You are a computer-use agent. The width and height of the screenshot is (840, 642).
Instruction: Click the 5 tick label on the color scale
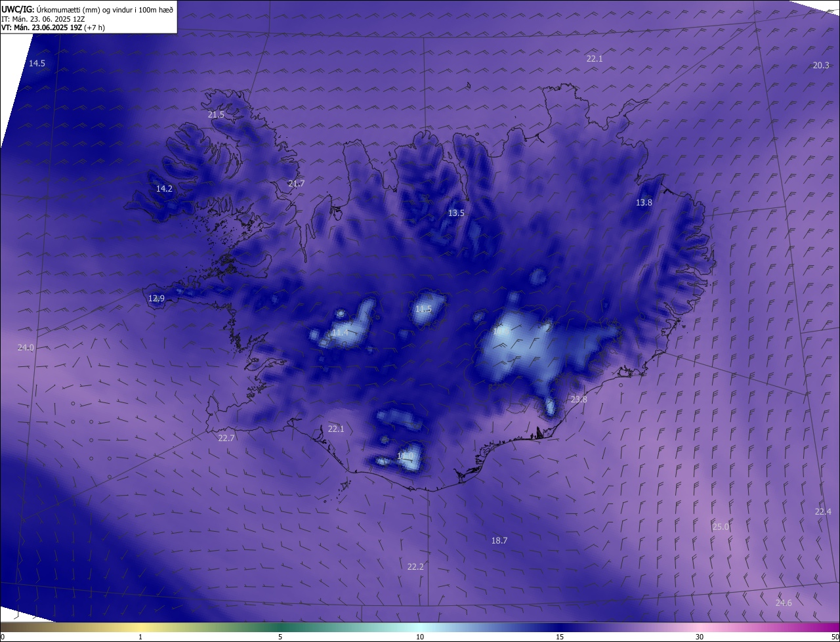[280, 637]
